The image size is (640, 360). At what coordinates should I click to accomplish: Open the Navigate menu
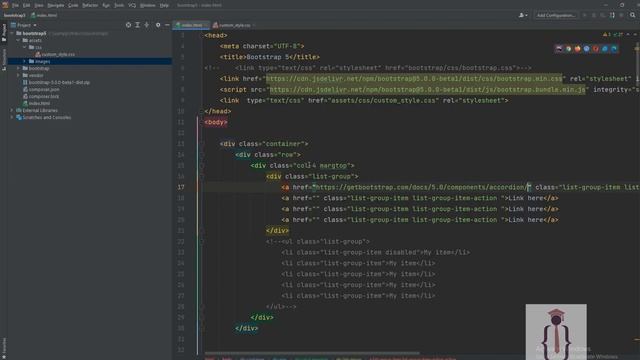pyautogui.click(x=56, y=5)
